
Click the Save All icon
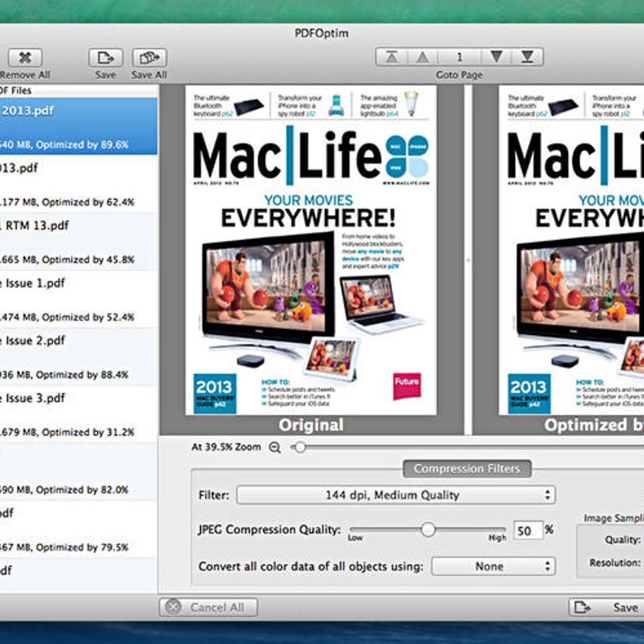[x=149, y=57]
